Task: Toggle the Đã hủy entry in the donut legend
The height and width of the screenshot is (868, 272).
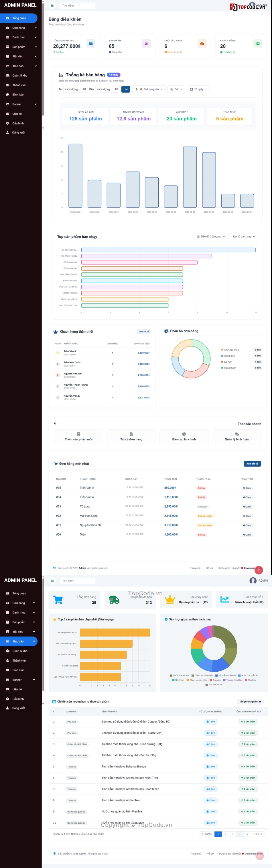Action: point(226,362)
